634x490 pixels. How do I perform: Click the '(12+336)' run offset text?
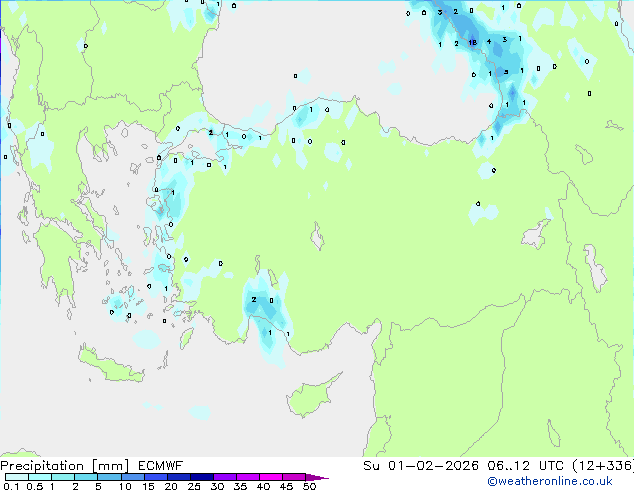point(603,466)
